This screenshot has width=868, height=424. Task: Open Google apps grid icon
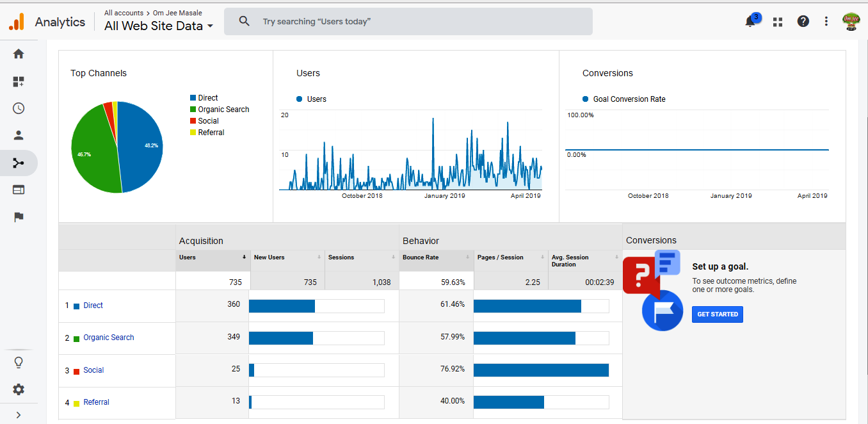pos(778,22)
